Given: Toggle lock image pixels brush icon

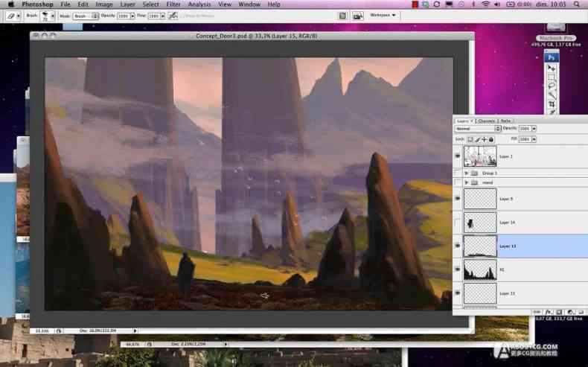Looking at the screenshot, I should [x=477, y=139].
